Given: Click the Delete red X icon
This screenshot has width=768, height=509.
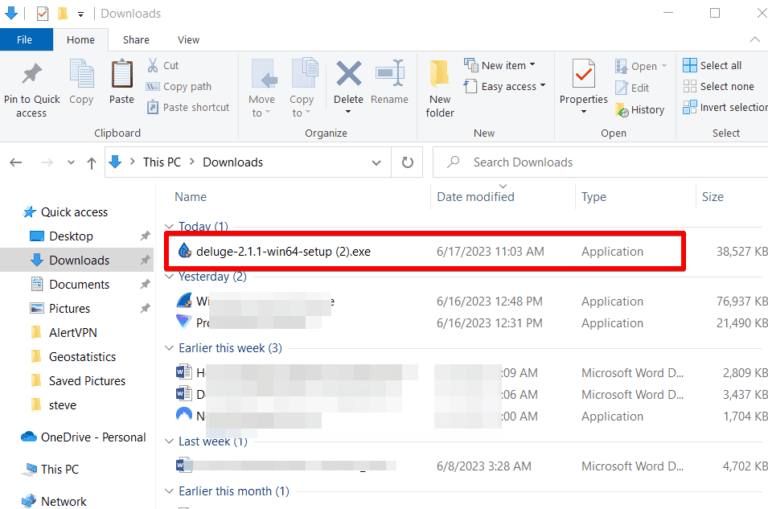Looking at the screenshot, I should (348, 75).
